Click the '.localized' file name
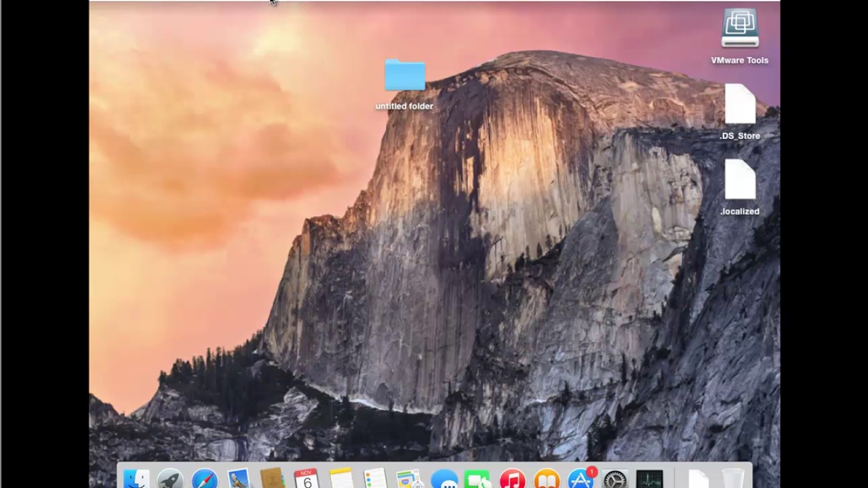868x488 pixels. (740, 211)
